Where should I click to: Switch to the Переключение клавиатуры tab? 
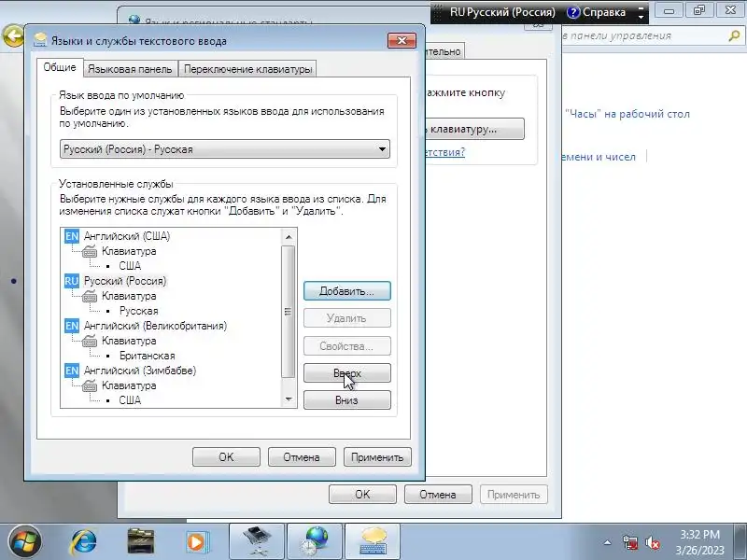point(247,69)
